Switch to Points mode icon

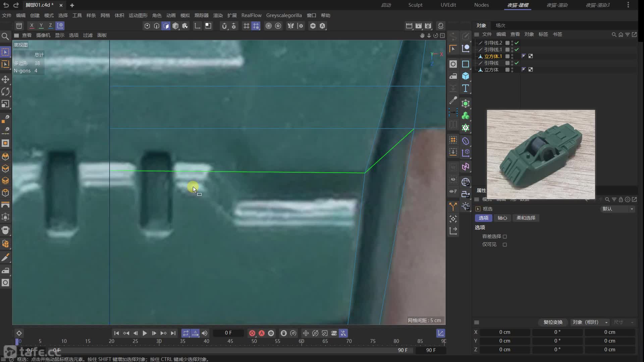coord(147,26)
